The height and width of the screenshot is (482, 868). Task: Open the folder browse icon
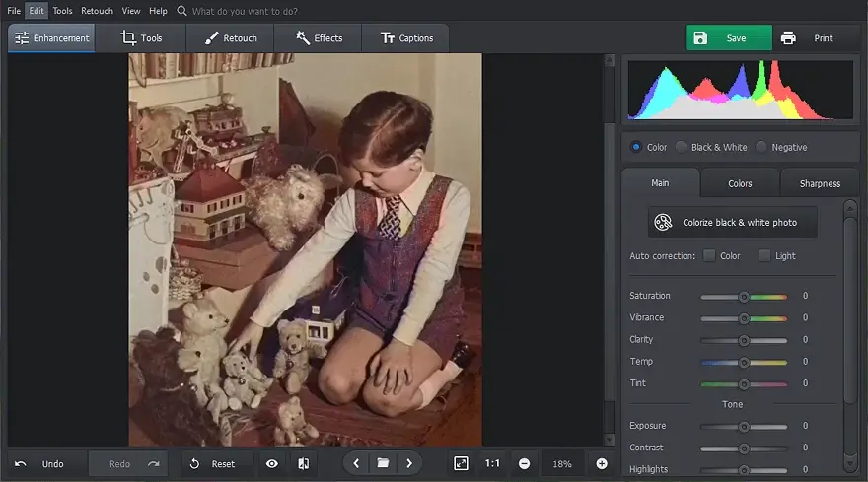pyautogui.click(x=383, y=463)
